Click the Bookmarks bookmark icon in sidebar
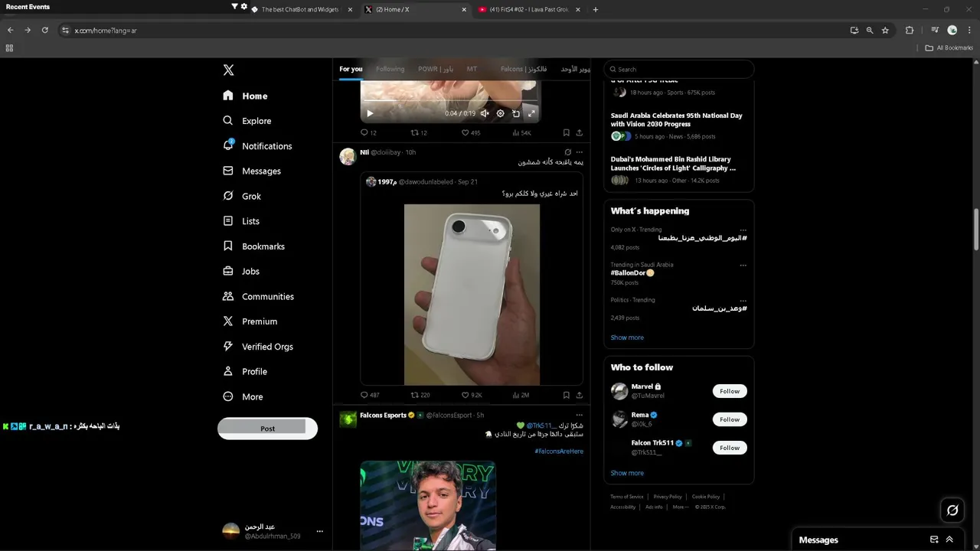This screenshot has height=551, width=980. [x=227, y=246]
